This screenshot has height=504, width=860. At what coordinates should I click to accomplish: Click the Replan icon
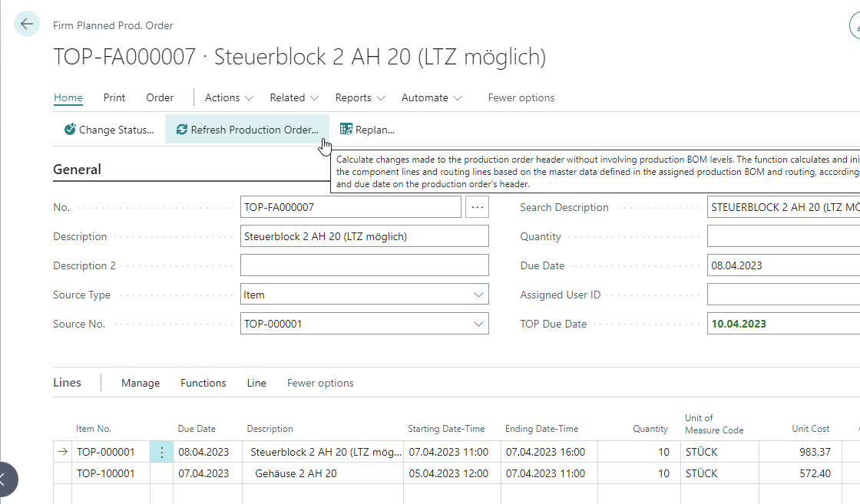346,130
